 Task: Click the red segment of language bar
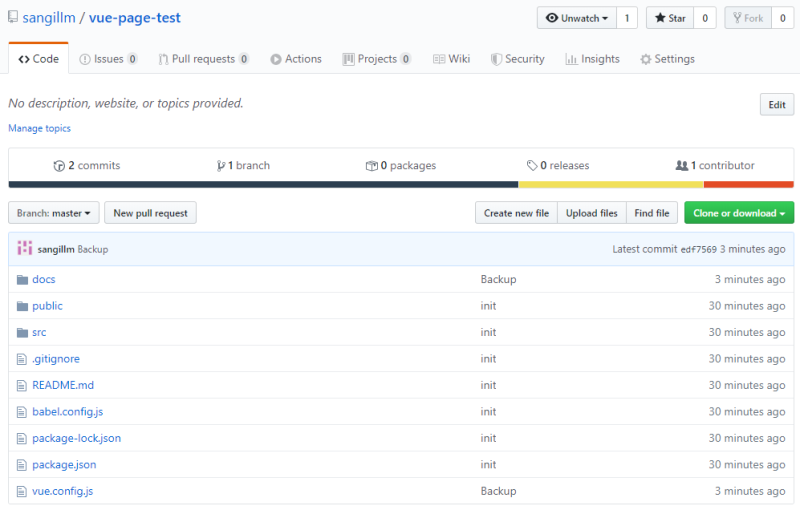click(748, 185)
